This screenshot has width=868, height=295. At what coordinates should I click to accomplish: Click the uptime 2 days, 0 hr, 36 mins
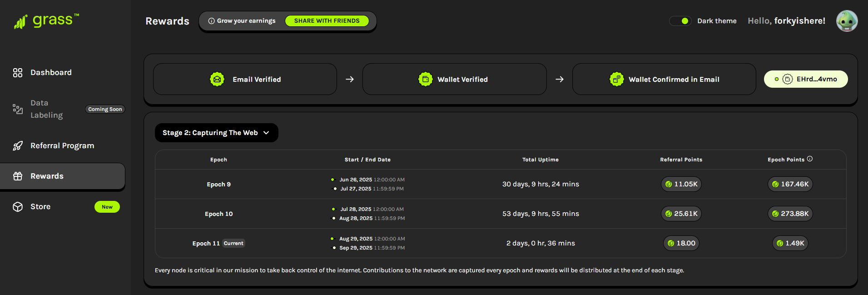tap(541, 243)
